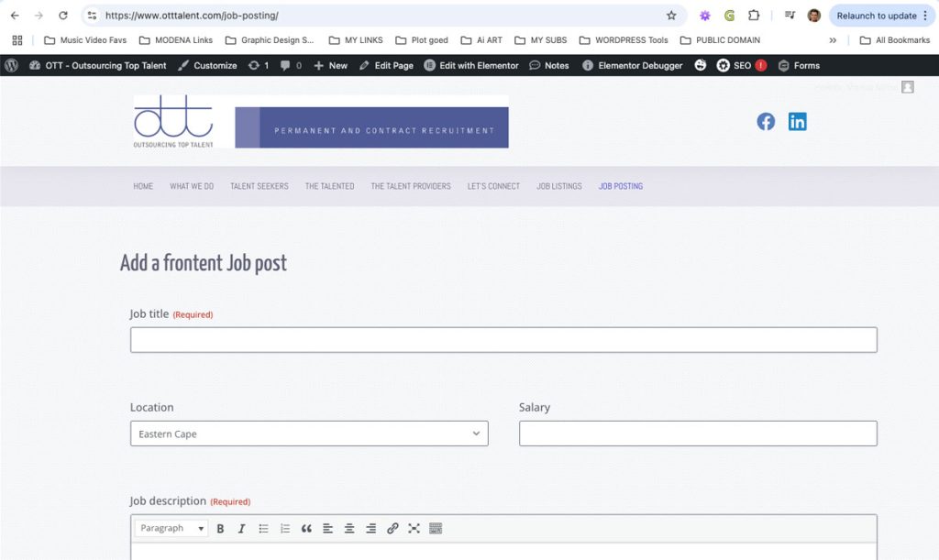The width and height of the screenshot is (939, 560).
Task: Insert a numbered list in editor
Action: click(x=285, y=529)
